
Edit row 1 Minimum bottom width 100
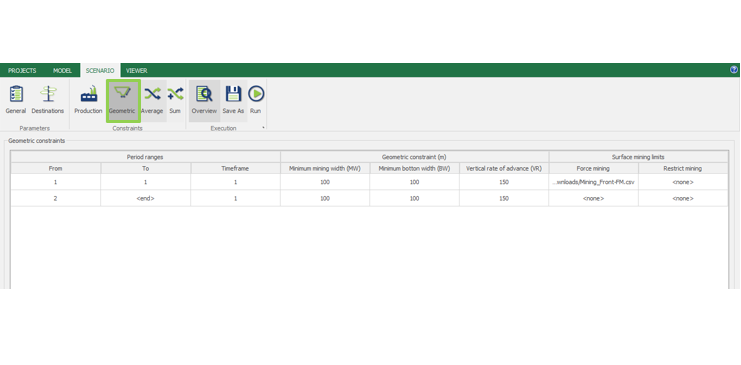(414, 182)
